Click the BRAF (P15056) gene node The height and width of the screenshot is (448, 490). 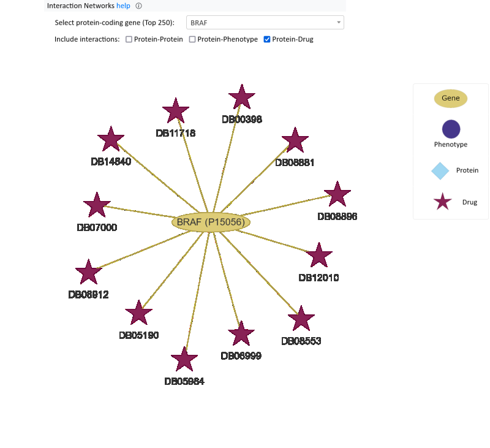point(211,222)
